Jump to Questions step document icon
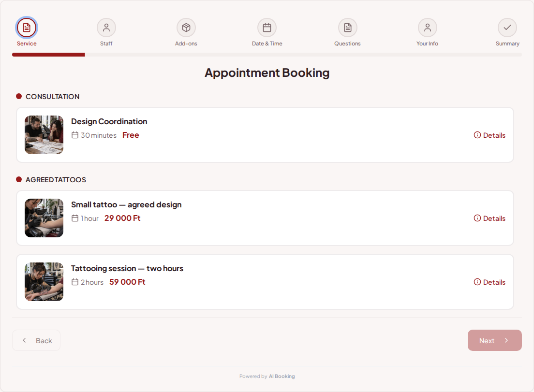 click(x=347, y=28)
